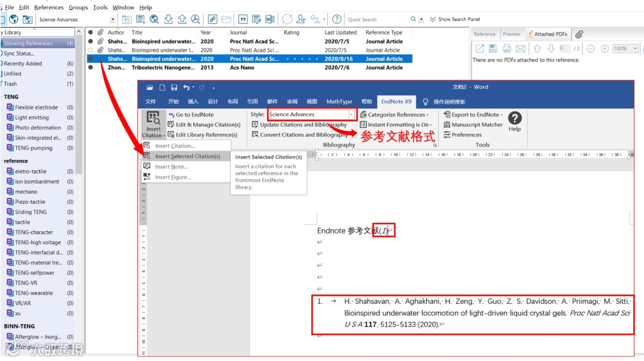Screen dimensions: 644x361
Task: Click the Find Full Text icon
Action: click(196, 19)
